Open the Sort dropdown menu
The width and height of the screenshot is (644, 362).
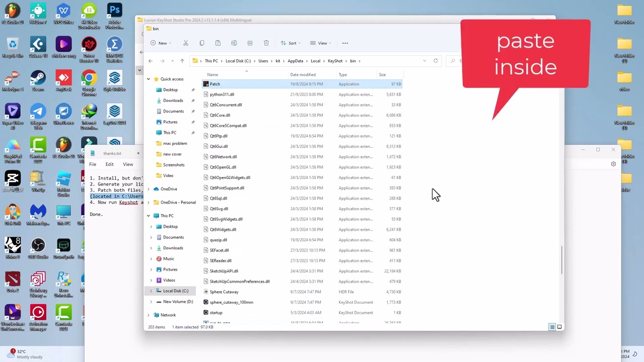click(291, 43)
